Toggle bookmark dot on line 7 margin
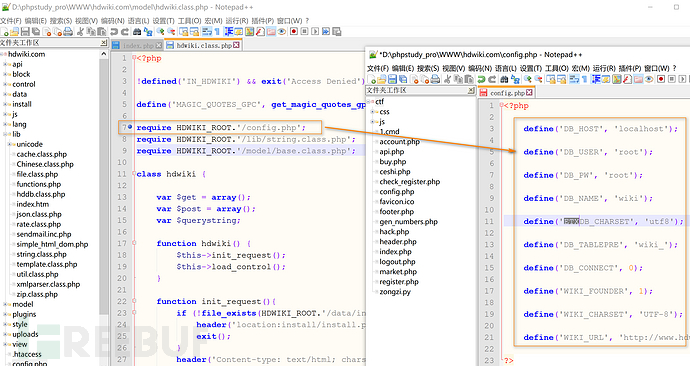 coord(130,127)
